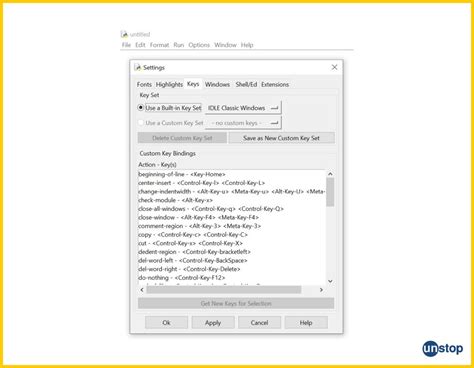Click the Cancel button
474x368 pixels.
(259, 323)
